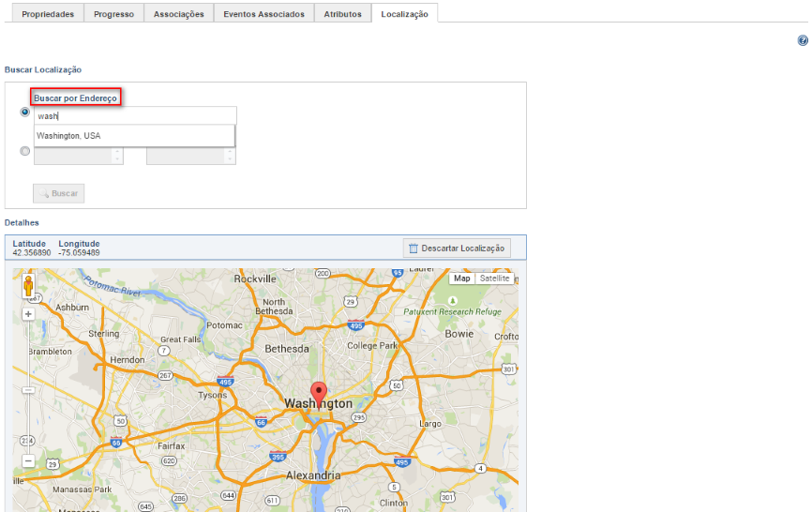Click the Bowie label on the map

pos(459,334)
